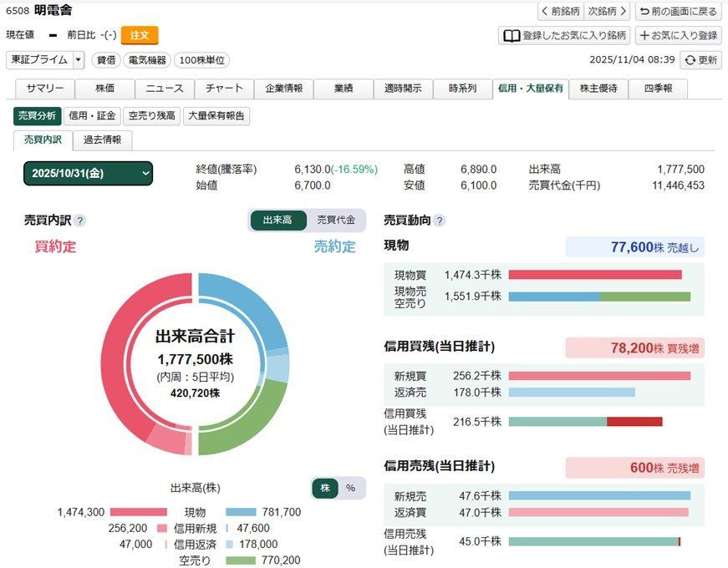The image size is (728, 568).
Task: Click the 大量保有報告 button
Action: tap(216, 116)
